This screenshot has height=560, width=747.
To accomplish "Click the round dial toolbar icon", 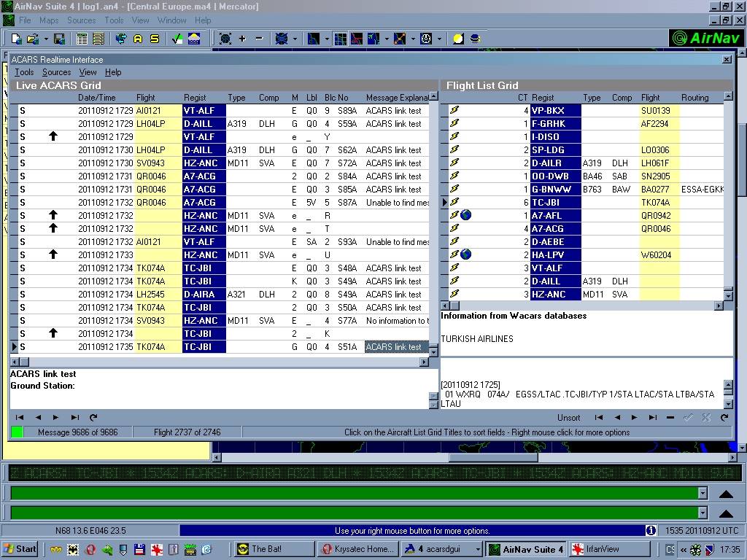I will tap(426, 39).
